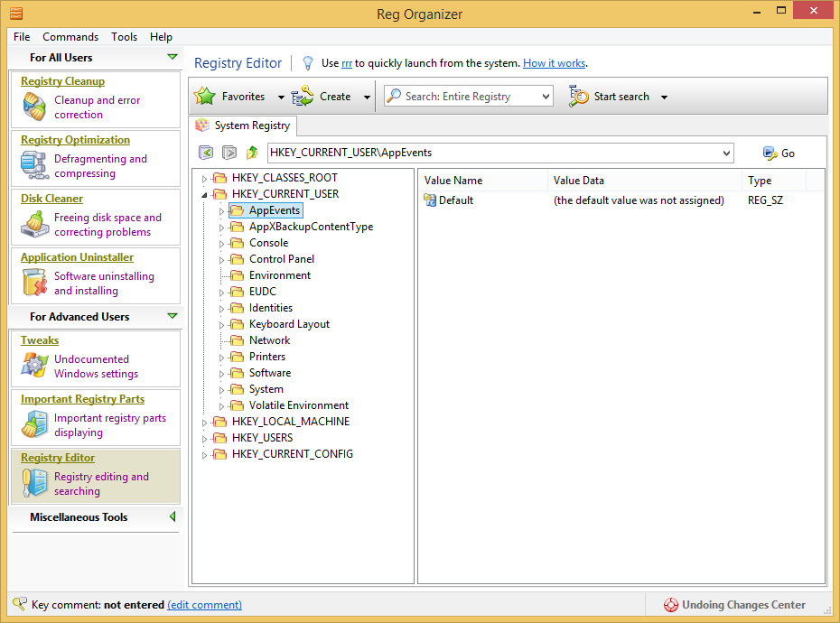Open the registry path address dropdown
The image size is (840, 623).
tap(727, 153)
